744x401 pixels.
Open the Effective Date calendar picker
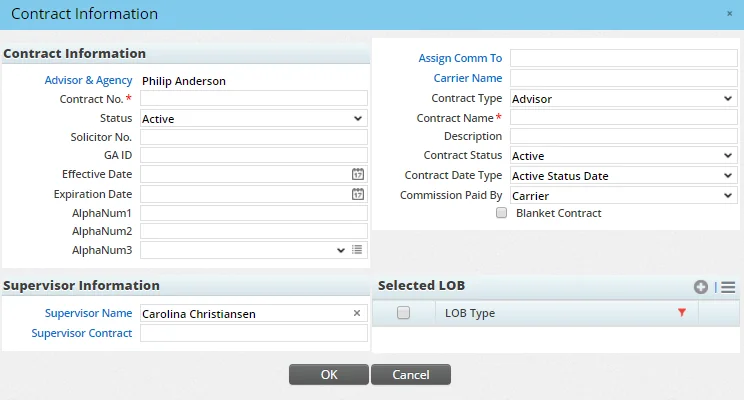[x=358, y=174]
